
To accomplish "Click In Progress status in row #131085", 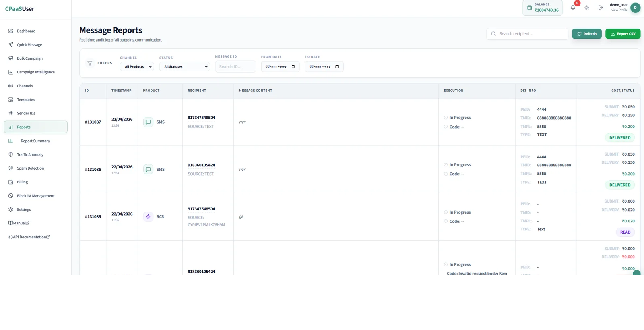I will click(x=460, y=212).
